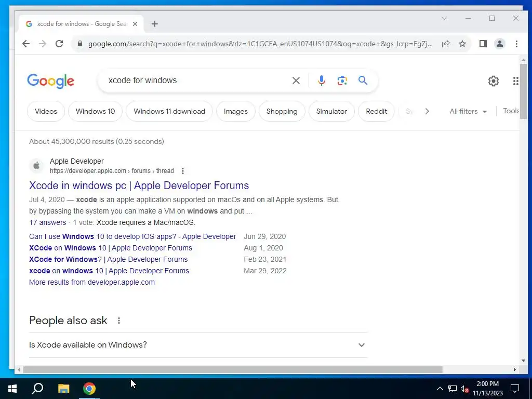Open the Chrome profile avatar

499,44
